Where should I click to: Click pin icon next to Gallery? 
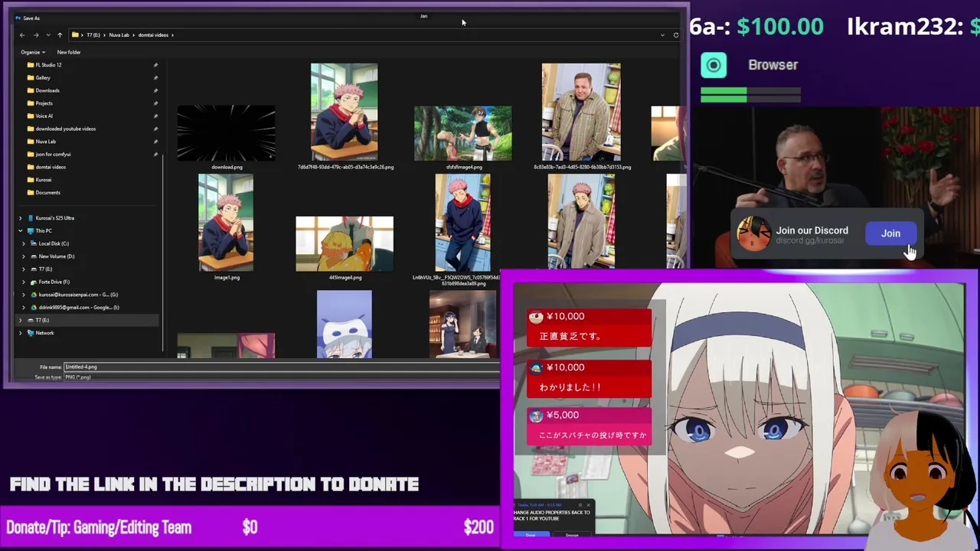coord(155,77)
